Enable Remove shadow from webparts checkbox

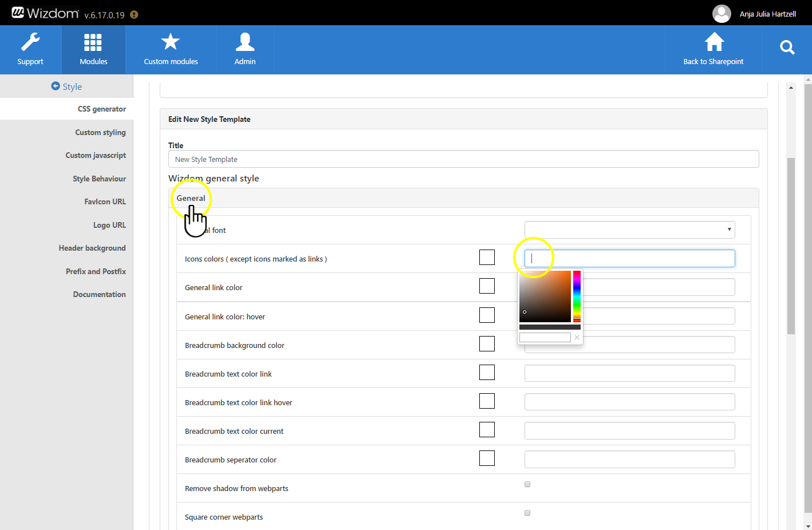click(x=527, y=484)
